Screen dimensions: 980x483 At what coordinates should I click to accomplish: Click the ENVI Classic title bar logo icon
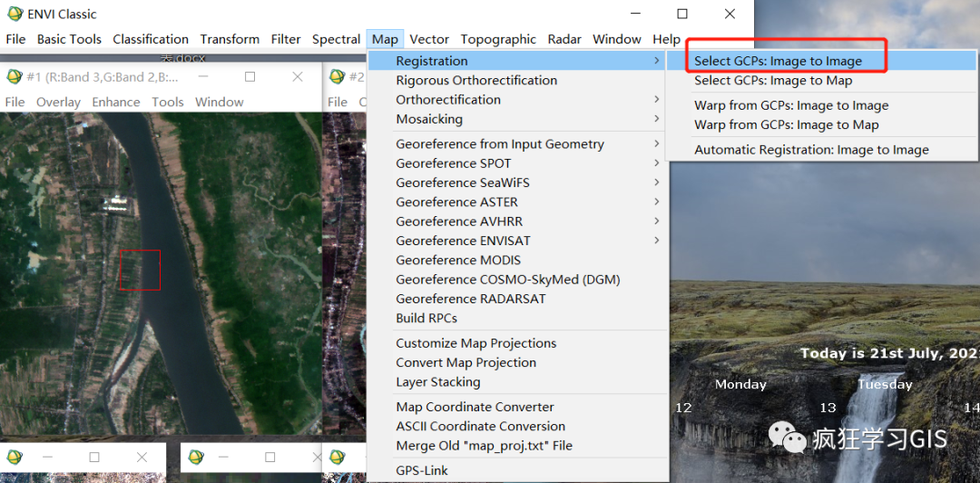15,14
